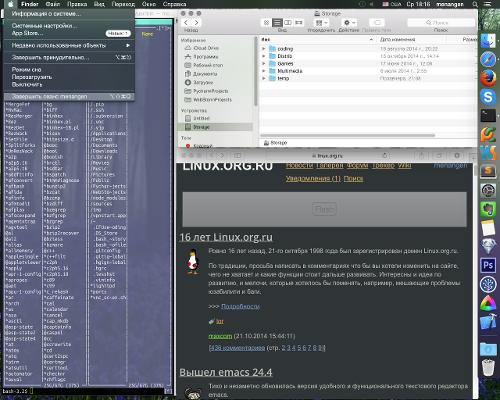Select Log Out managen in the Apple menu

coord(69,97)
